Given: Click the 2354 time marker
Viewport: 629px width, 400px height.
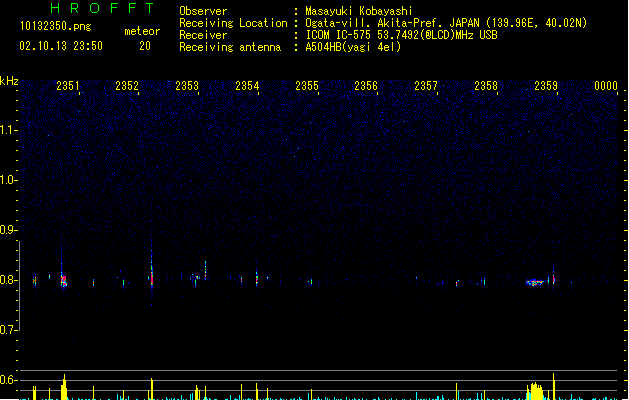Looking at the screenshot, I should [247, 86].
